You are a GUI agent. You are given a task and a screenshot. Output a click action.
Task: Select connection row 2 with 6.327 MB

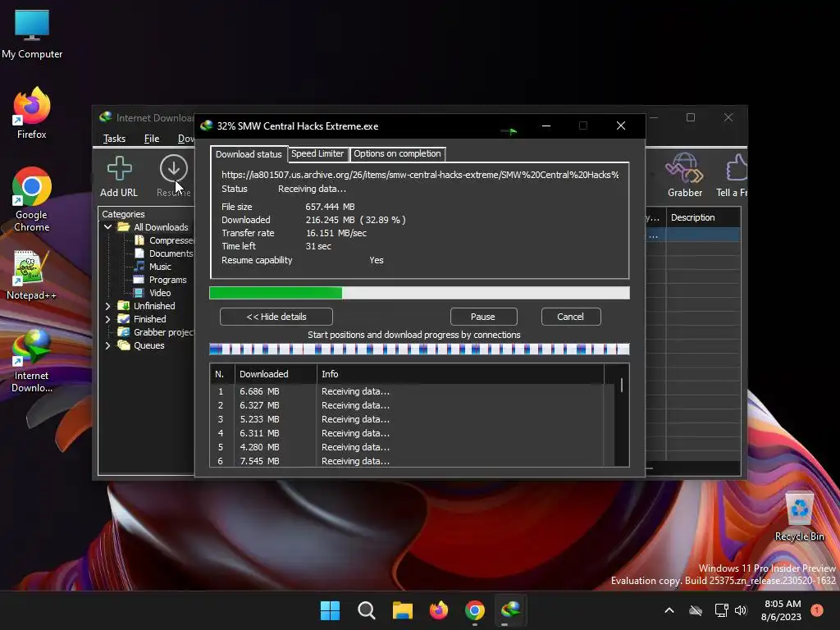(413, 405)
